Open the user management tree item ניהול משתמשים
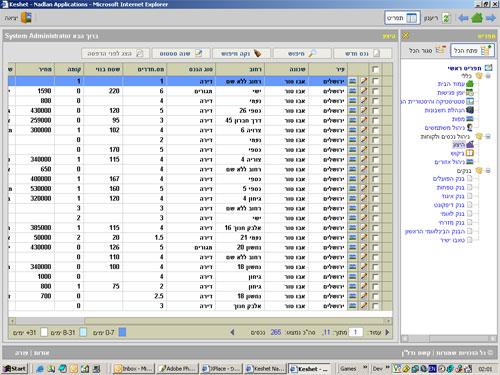The image size is (500, 375). point(449,127)
